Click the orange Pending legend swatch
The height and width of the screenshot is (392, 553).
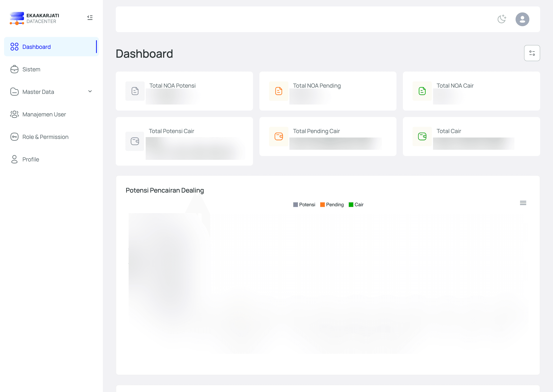[322, 205]
